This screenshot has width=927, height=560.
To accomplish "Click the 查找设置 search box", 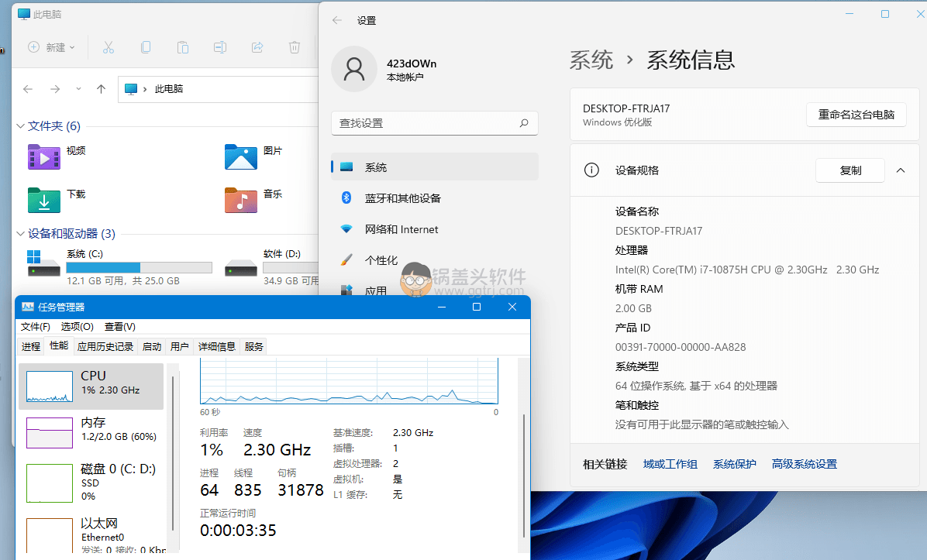I will (x=435, y=123).
